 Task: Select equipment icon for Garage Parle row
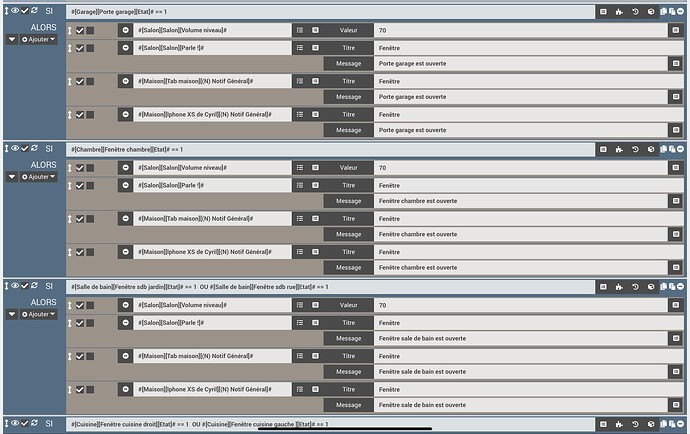[316, 48]
